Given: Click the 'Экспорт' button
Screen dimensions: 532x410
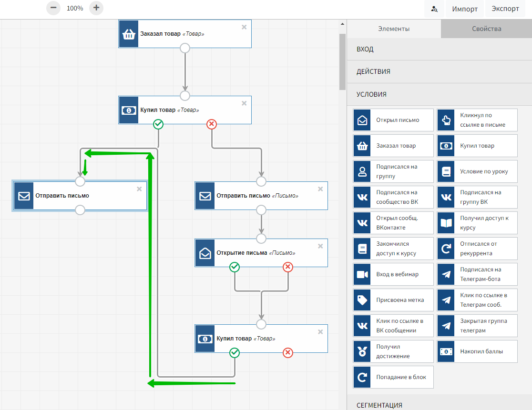Looking at the screenshot, I should pyautogui.click(x=505, y=9).
